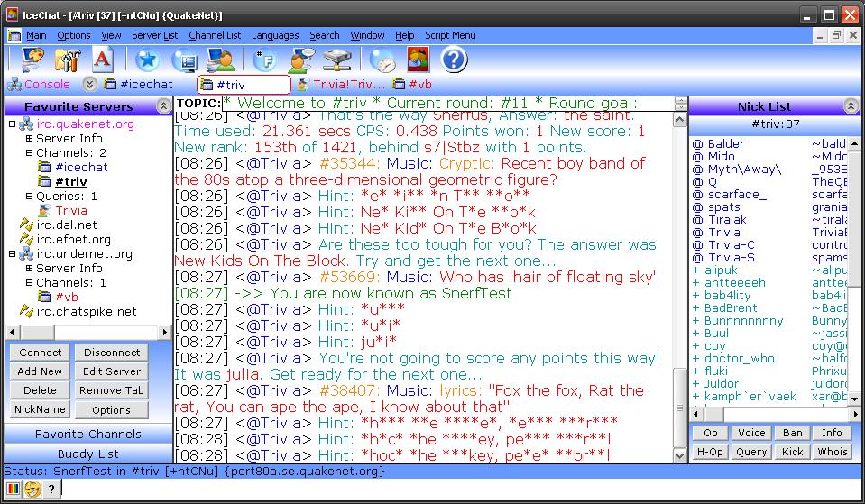Select the Trivia query in server tree
The image size is (865, 504).
[x=71, y=211]
